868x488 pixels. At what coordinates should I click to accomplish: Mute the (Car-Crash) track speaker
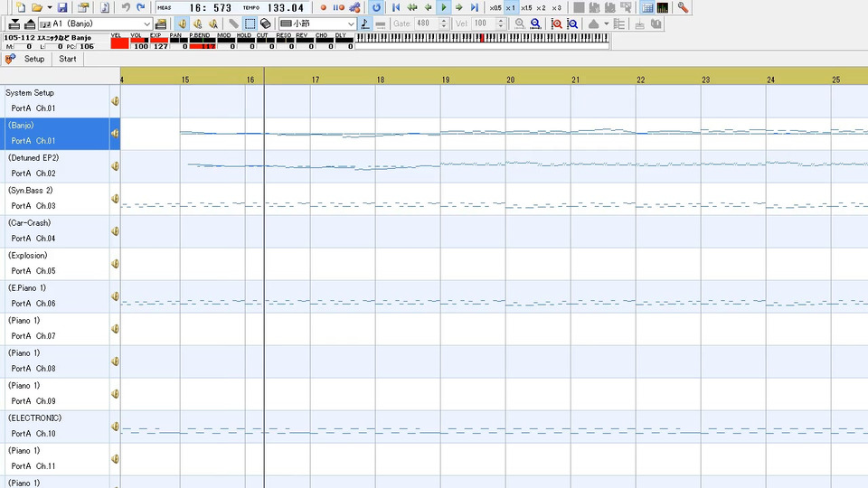(x=115, y=231)
